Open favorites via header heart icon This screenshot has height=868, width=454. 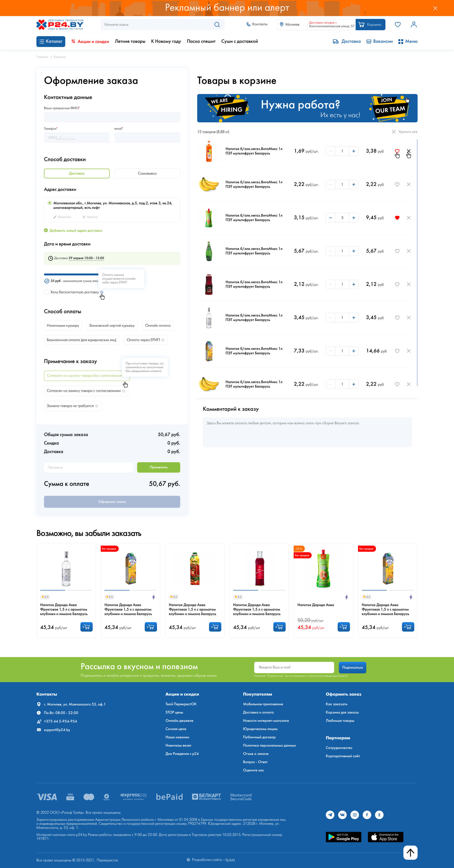pyautogui.click(x=398, y=25)
